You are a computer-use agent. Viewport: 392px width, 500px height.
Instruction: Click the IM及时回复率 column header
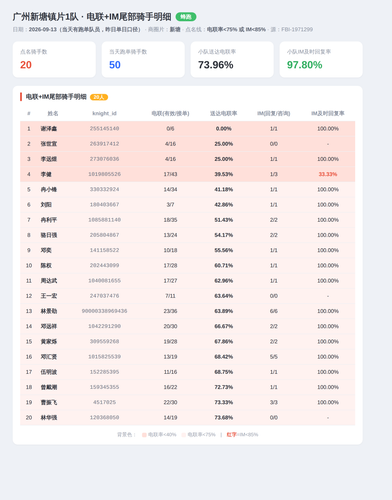(328, 113)
